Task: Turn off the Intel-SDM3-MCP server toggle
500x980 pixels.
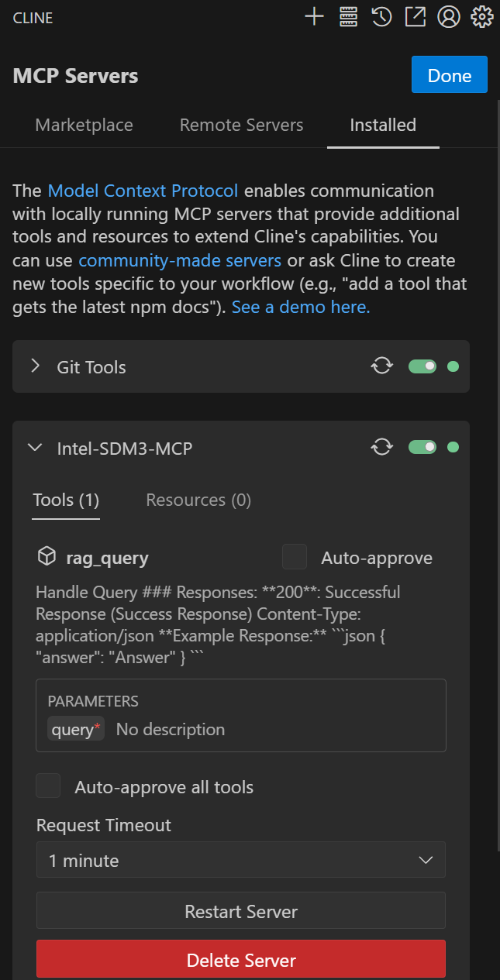Action: point(422,447)
